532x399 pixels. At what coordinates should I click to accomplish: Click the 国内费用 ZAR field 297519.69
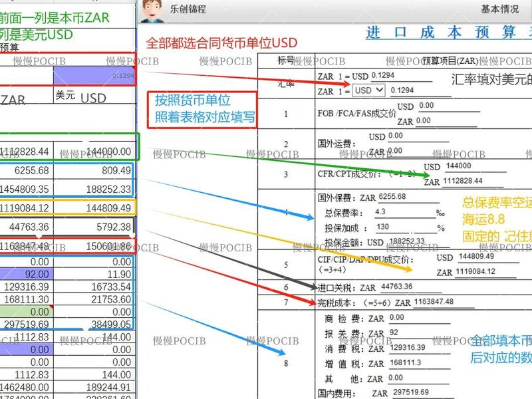pyautogui.click(x=423, y=393)
